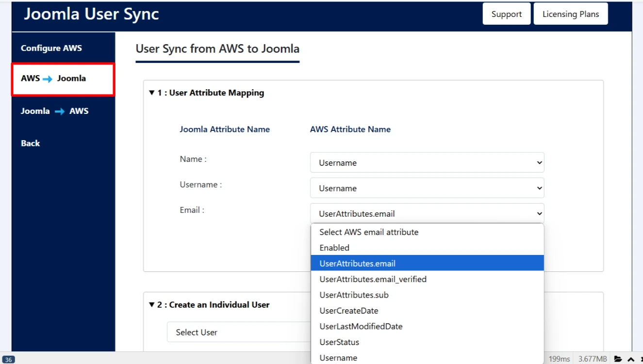
Task: Click the 3.677MB memory indicator
Action: 593,359
